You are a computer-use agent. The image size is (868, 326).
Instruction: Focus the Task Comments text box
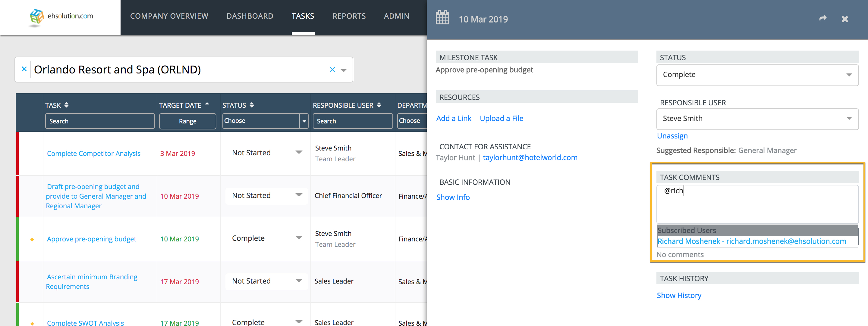(x=757, y=204)
